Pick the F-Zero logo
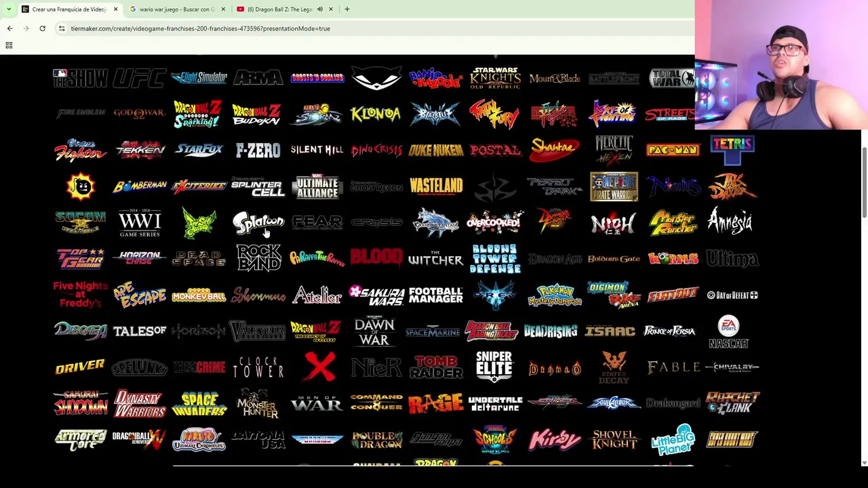The width and height of the screenshot is (868, 488). (258, 150)
